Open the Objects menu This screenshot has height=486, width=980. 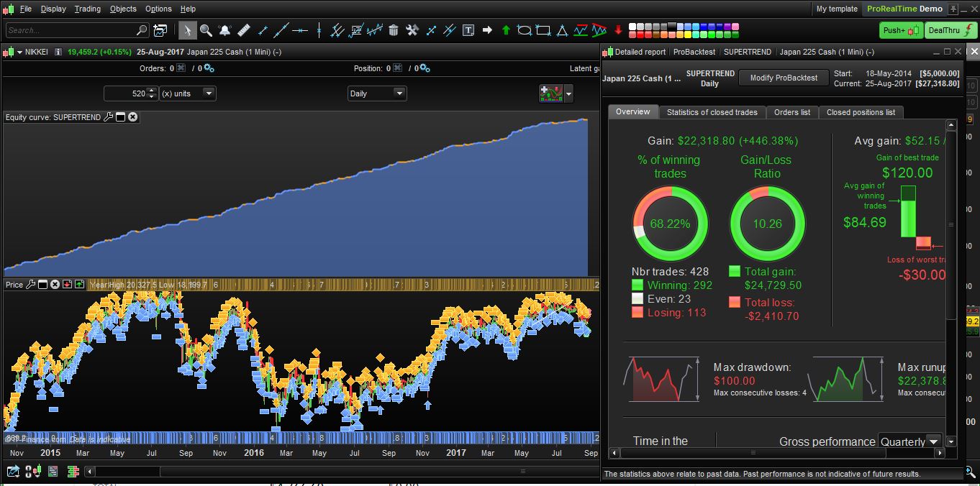click(x=123, y=9)
